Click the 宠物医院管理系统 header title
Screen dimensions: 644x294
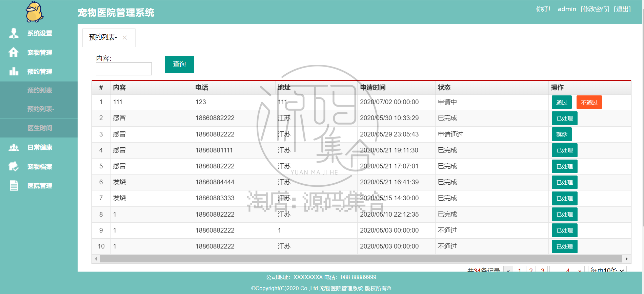116,13
